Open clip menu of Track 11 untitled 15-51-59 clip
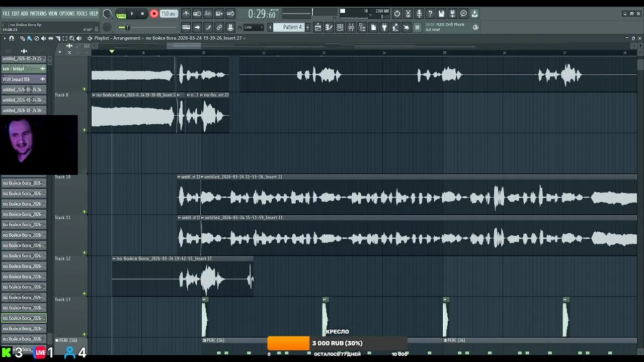Viewport: 644px width, 362px height. 202,218
